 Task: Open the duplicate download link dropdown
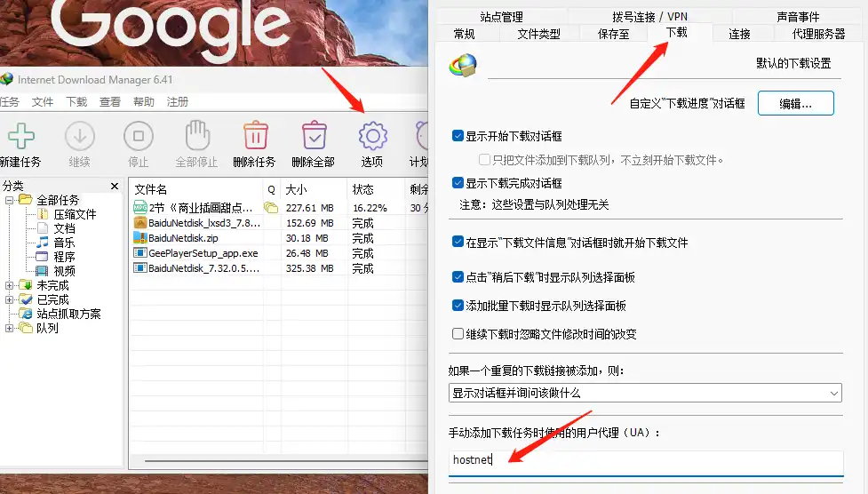coord(645,394)
